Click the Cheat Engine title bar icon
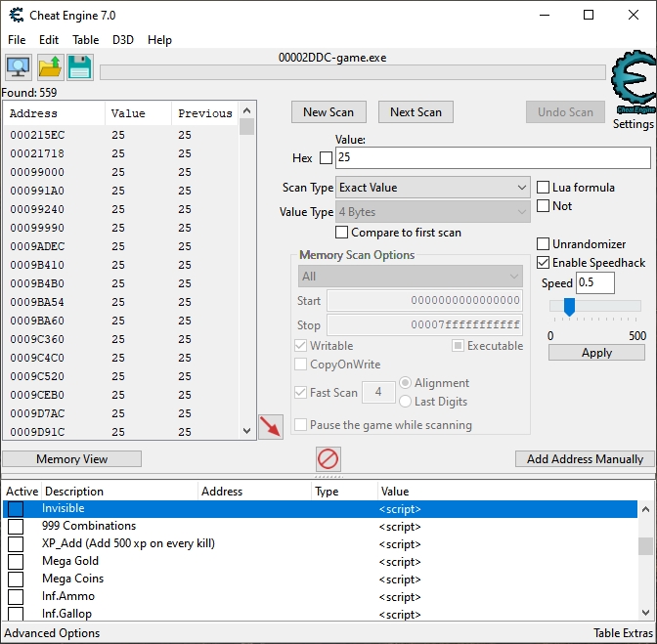The height and width of the screenshot is (644, 657). (17, 16)
